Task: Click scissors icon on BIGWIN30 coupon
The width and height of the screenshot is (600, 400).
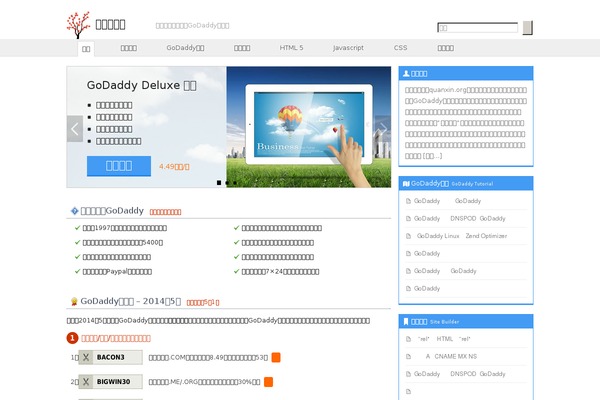Action: [86, 382]
